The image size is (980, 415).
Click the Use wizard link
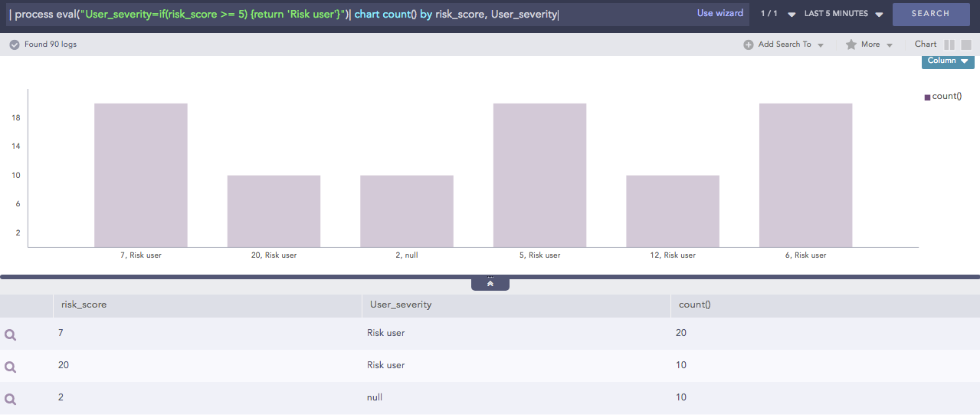(x=719, y=13)
